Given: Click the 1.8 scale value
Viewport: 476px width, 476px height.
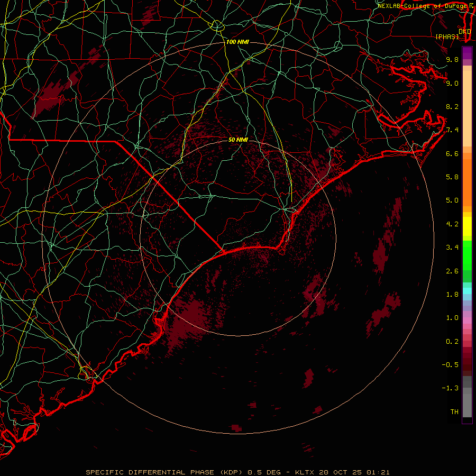Looking at the screenshot, I should point(452,295).
